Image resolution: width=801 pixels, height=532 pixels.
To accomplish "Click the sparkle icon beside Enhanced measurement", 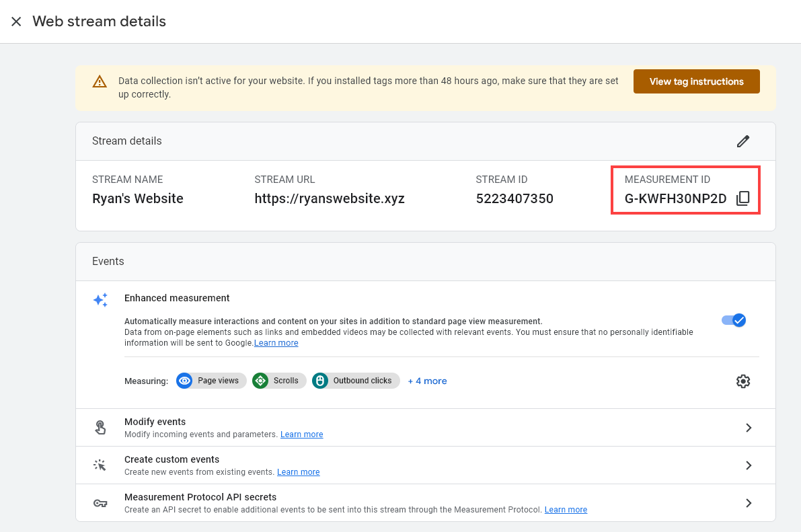I will click(x=100, y=300).
